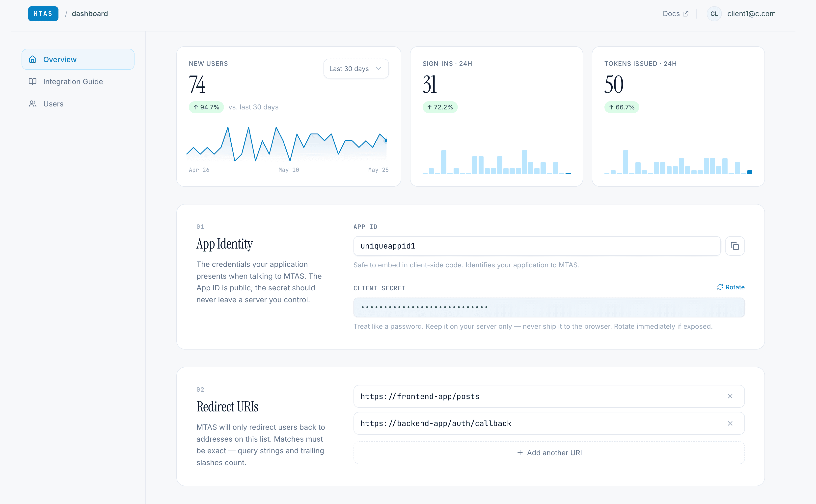
Task: Click the CL user avatar
Action: click(x=714, y=14)
